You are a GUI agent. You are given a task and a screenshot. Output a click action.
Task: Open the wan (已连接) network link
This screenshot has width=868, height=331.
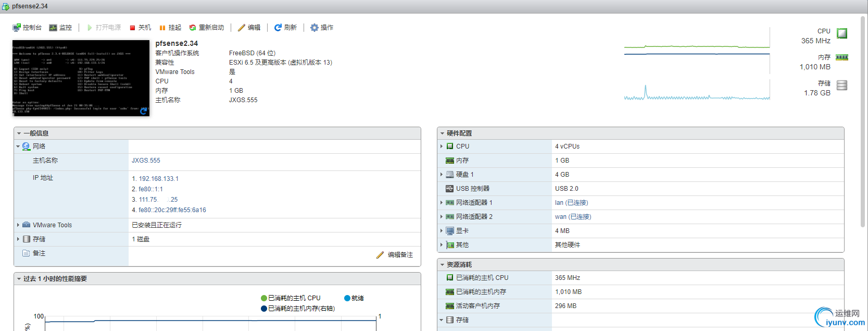coord(573,217)
